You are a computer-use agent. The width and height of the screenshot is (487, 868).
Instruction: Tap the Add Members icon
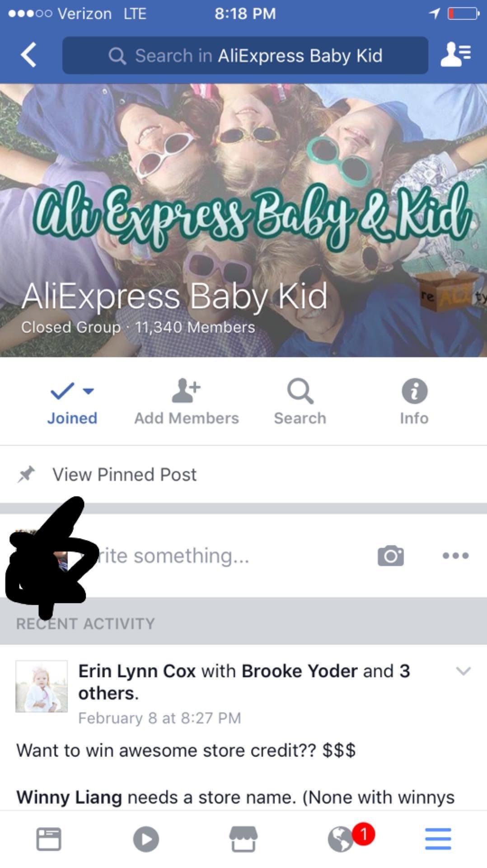(x=186, y=391)
